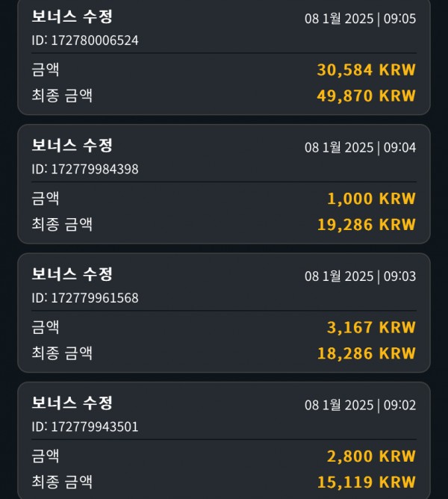The height and width of the screenshot is (499, 448).
Task: Select transaction ID 172779961568
Action: click(x=85, y=298)
